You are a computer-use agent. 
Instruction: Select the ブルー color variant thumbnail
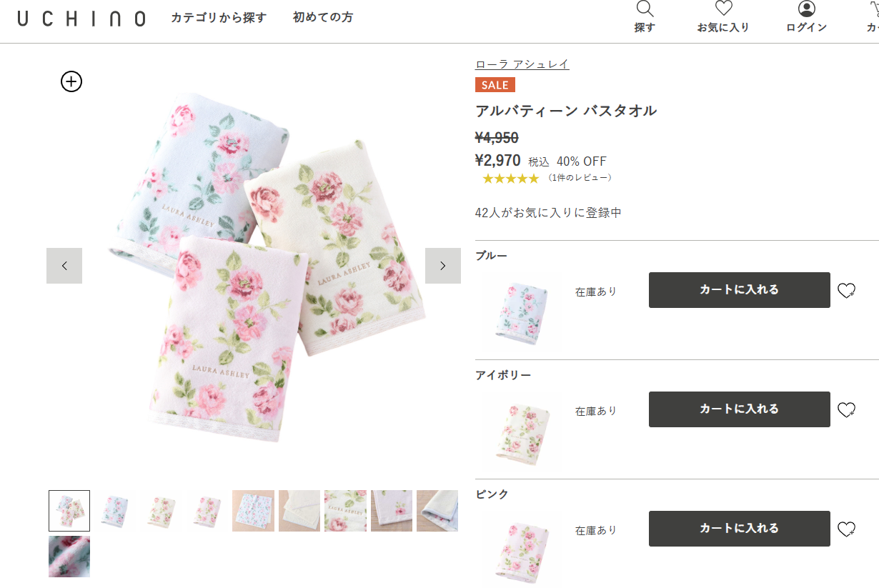pyautogui.click(x=520, y=312)
